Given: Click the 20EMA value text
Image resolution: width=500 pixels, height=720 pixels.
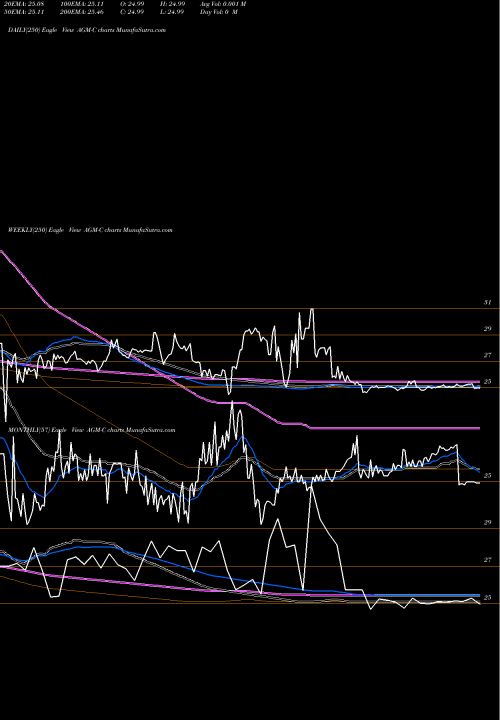Looking at the screenshot, I should [23, 4].
